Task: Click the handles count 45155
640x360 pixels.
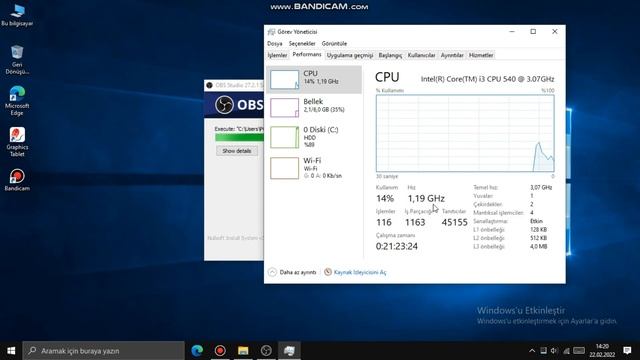Action: click(x=454, y=222)
